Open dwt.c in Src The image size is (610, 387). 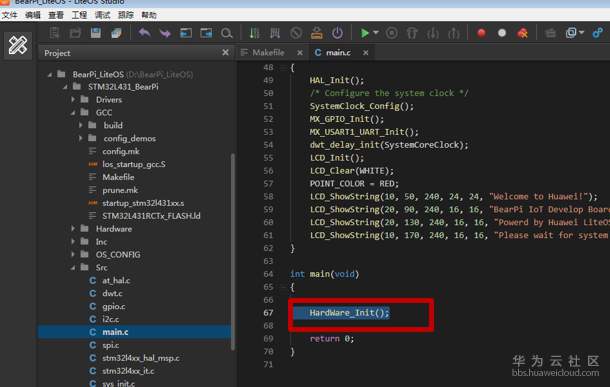point(112,293)
